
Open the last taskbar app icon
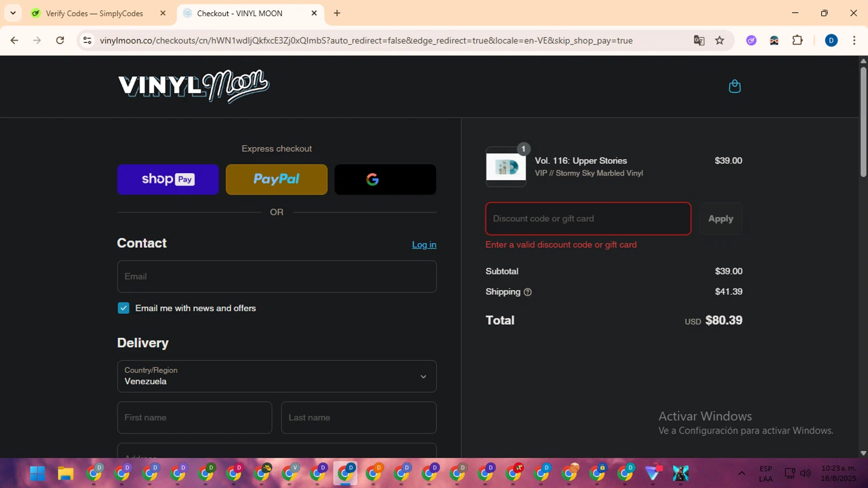pos(681,474)
